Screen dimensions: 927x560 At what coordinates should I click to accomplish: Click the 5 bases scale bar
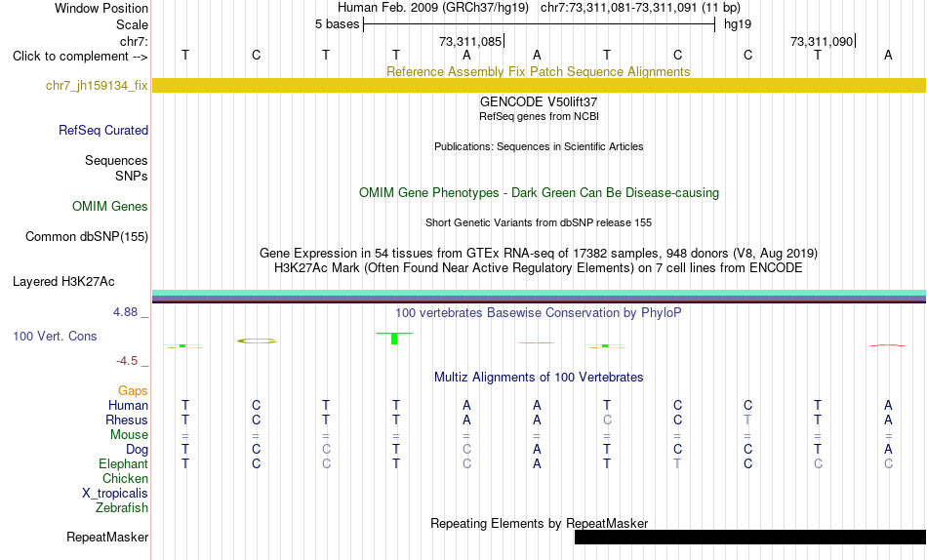pyautogui.click(x=539, y=24)
